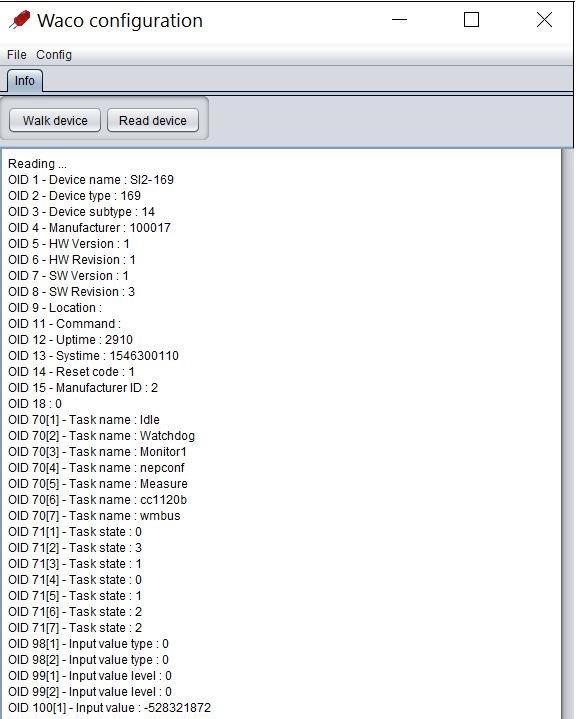Select line 'OID 98[2] - Input value type : 0'
Screen dimensions: 577x719
point(89,660)
